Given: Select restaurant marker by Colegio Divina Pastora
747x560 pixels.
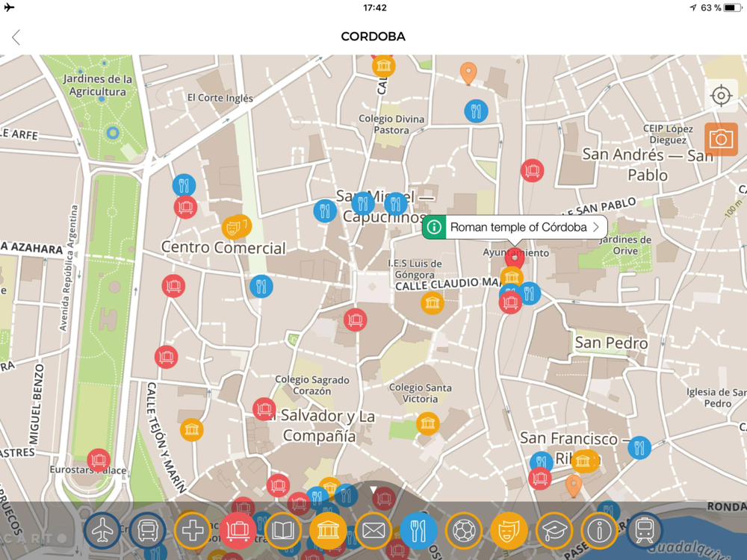Looking at the screenshot, I should tap(476, 111).
